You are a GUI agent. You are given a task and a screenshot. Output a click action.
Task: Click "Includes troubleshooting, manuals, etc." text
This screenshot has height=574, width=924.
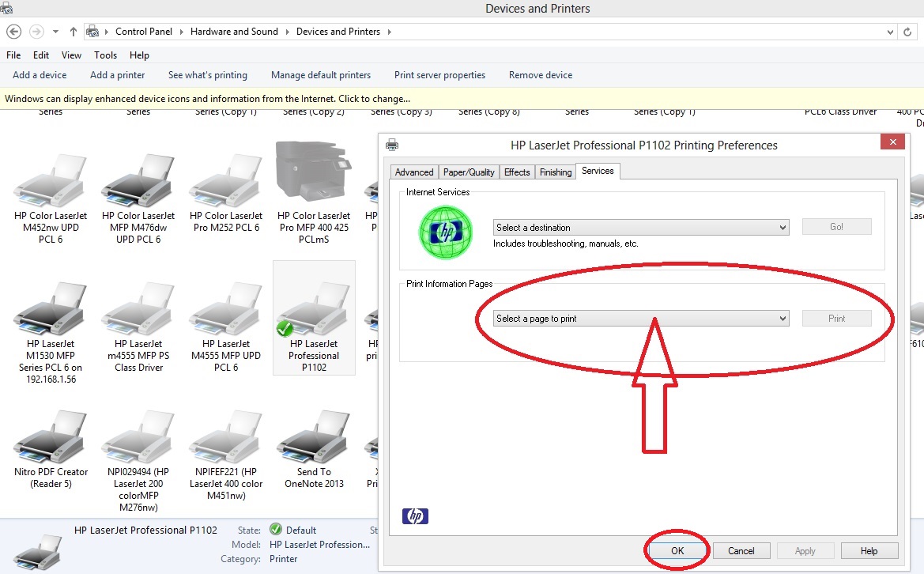pos(566,244)
